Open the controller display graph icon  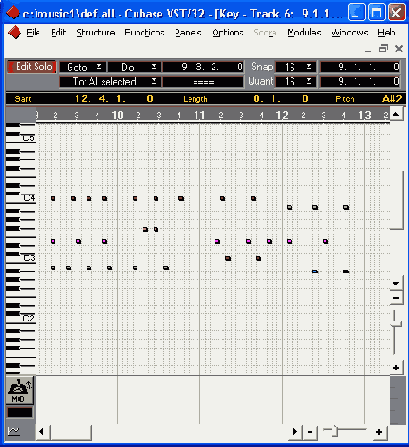[14, 431]
